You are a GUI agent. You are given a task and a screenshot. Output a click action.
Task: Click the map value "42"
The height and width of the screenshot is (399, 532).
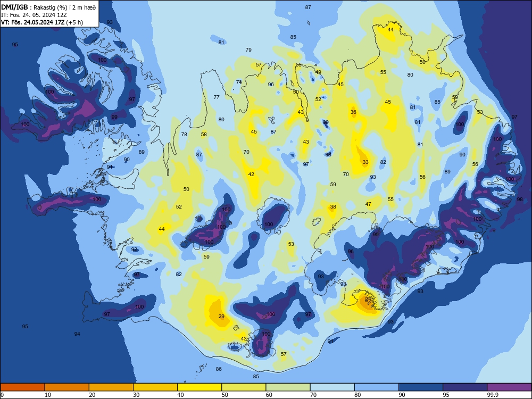251,174
